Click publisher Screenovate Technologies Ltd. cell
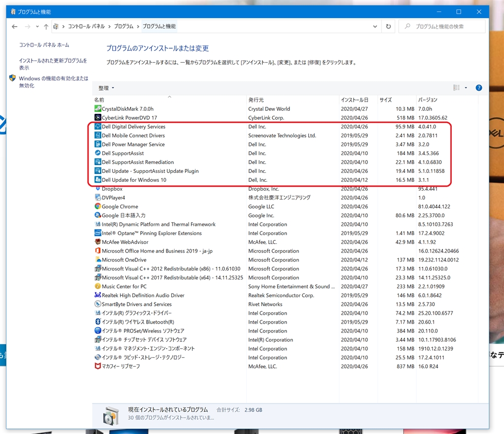Image resolution: width=504 pixels, height=434 pixels. click(x=282, y=135)
